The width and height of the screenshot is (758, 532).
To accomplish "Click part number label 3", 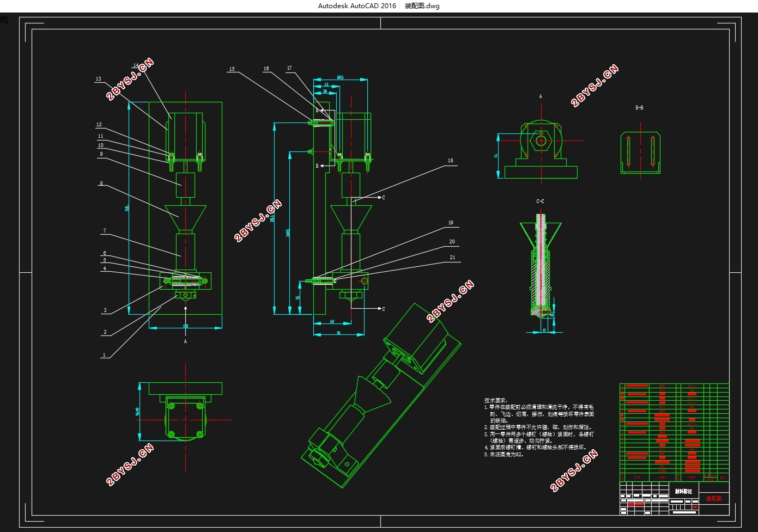I will click(x=105, y=310).
